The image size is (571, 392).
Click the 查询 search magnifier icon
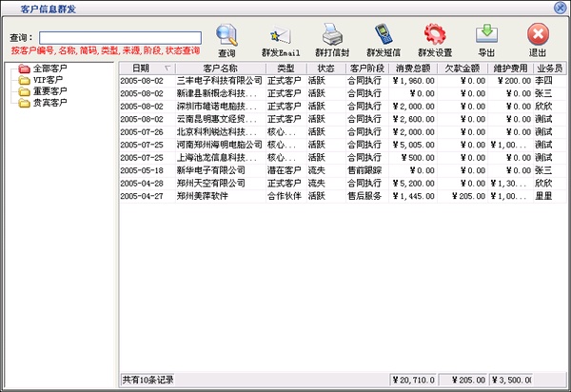coord(226,36)
